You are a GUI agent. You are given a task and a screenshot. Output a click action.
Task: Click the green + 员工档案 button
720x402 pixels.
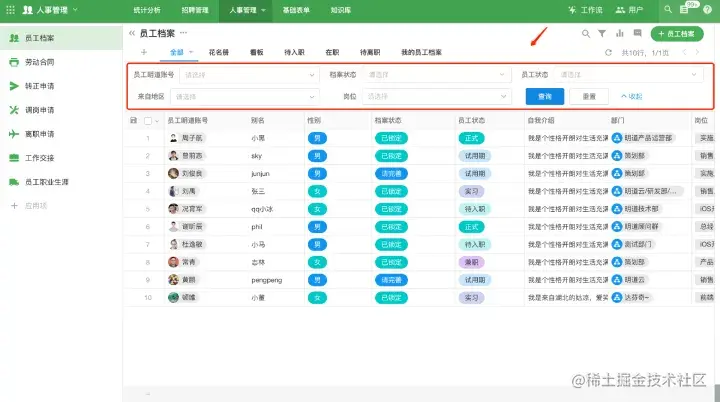[x=677, y=34]
